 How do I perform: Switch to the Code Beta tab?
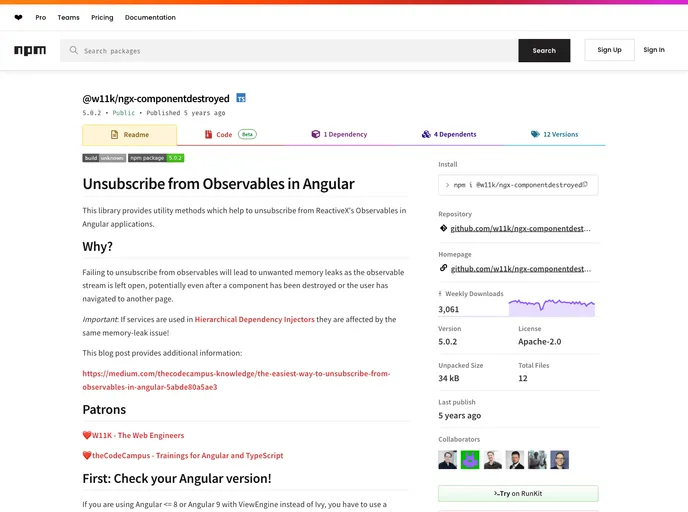(231, 134)
